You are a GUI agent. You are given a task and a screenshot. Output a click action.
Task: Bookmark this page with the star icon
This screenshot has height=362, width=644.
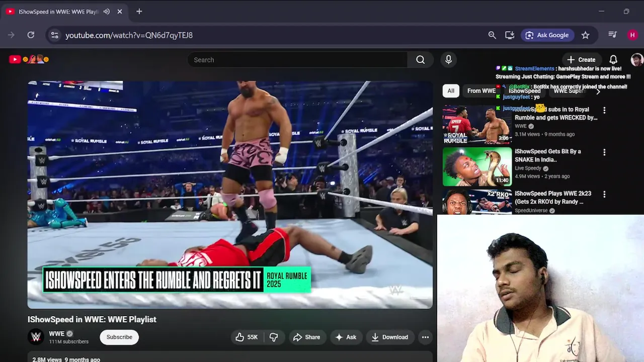[585, 35]
